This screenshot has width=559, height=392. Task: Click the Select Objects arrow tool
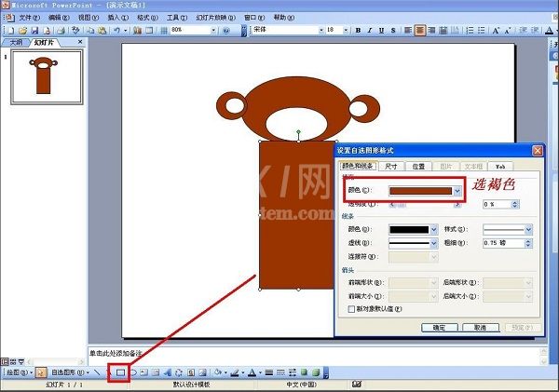tap(41, 372)
